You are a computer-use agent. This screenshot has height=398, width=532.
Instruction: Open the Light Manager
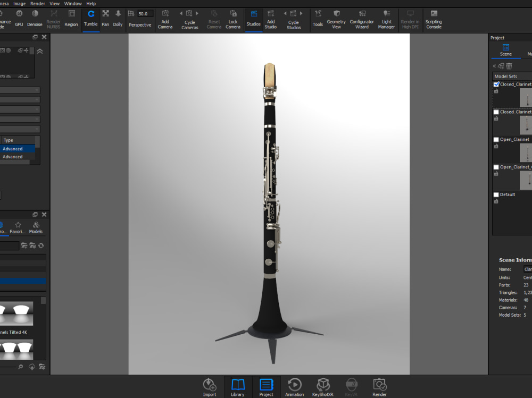pos(386,18)
